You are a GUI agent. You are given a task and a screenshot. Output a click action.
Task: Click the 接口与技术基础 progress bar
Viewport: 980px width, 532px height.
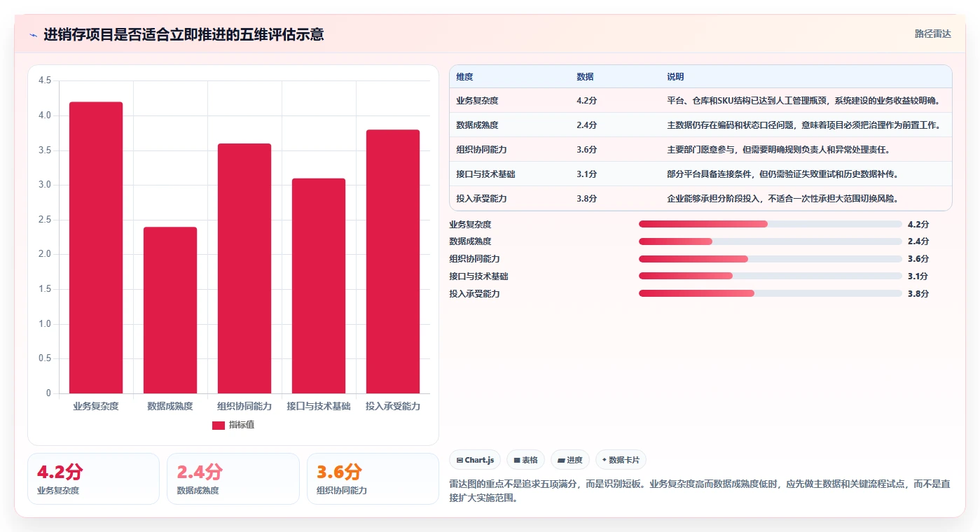coord(771,276)
